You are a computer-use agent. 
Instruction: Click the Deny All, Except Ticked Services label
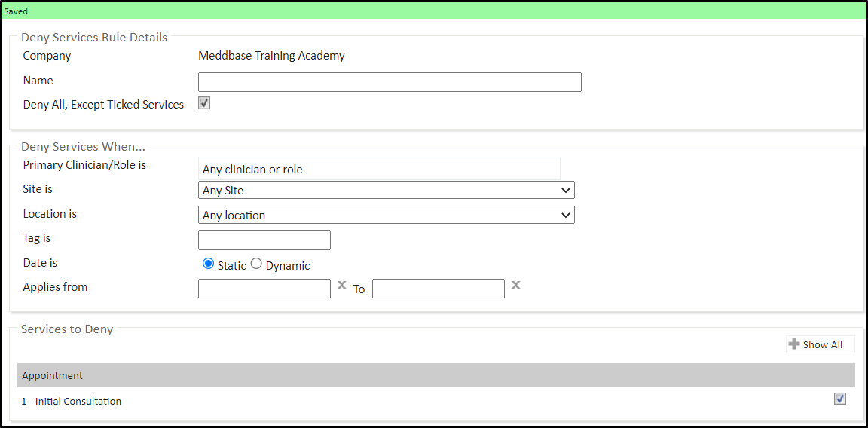point(103,105)
